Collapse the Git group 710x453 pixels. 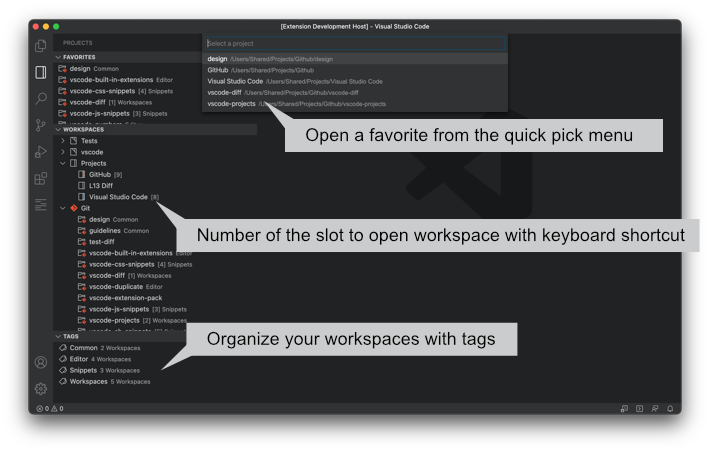(x=63, y=208)
